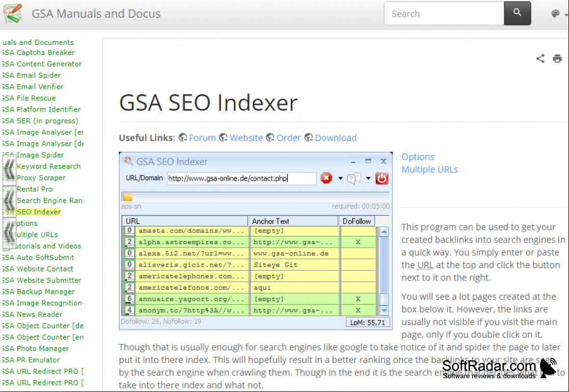Click the Search input field

(x=444, y=13)
